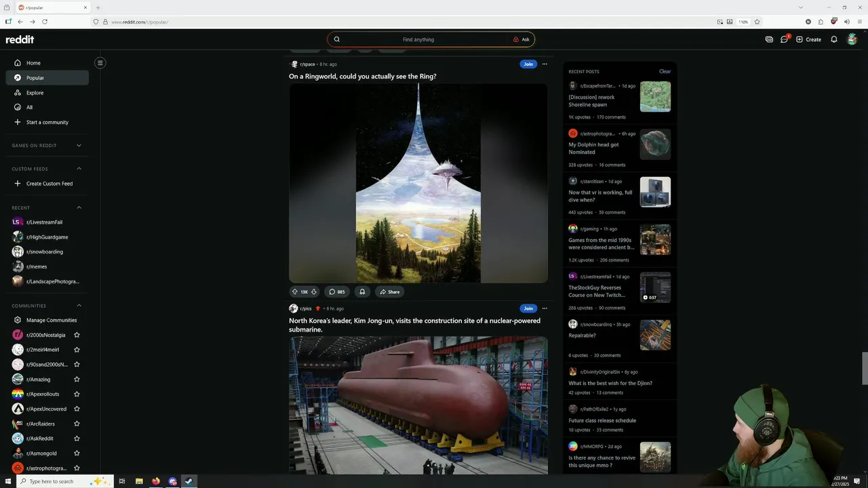Open TheStockGuy video thumbnail
The height and width of the screenshot is (488, 868).
tap(655, 287)
